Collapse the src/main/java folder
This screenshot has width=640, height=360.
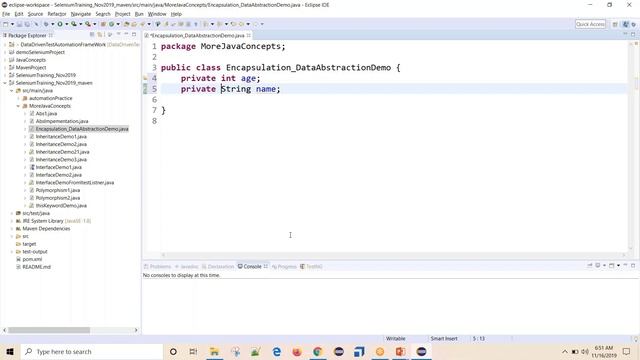coord(11,91)
